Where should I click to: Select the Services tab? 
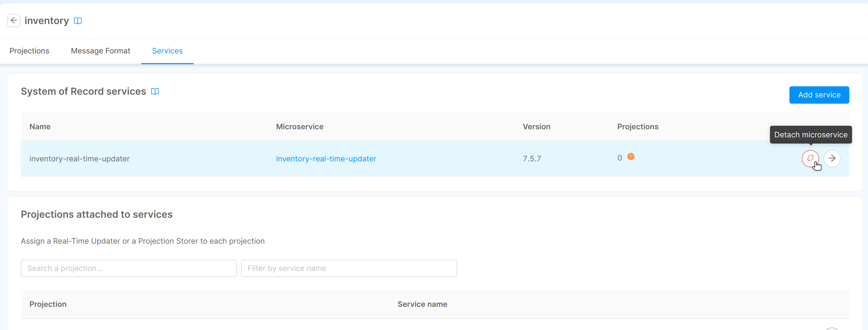[167, 51]
